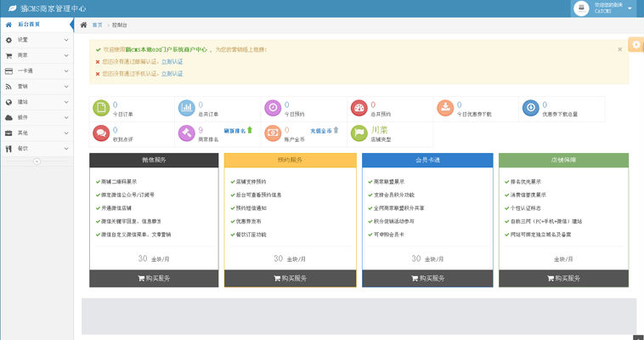Click the home icon beside 后台首页
The image size is (644, 340).
click(x=8, y=25)
